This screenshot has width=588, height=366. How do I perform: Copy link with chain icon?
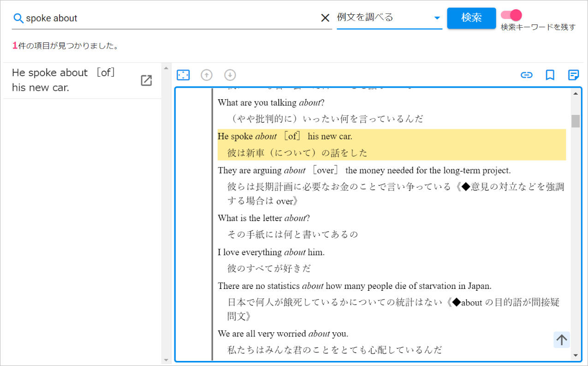pos(526,75)
